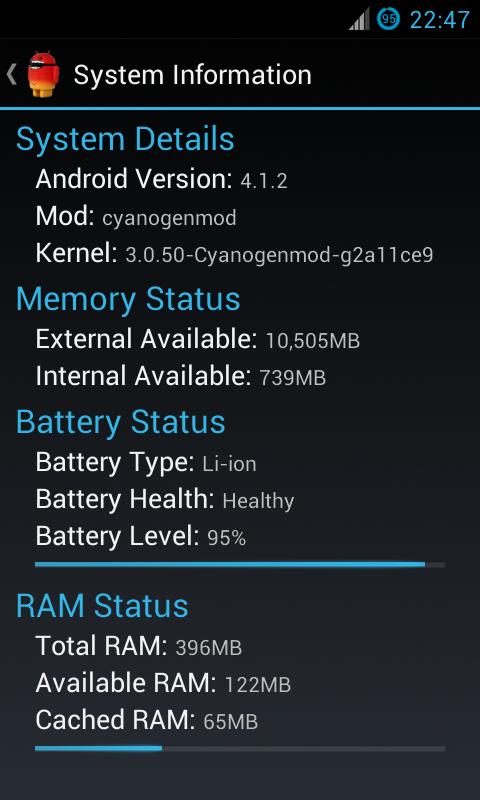The height and width of the screenshot is (800, 480).
Task: Select the RAM Status section header
Action: 102,606
